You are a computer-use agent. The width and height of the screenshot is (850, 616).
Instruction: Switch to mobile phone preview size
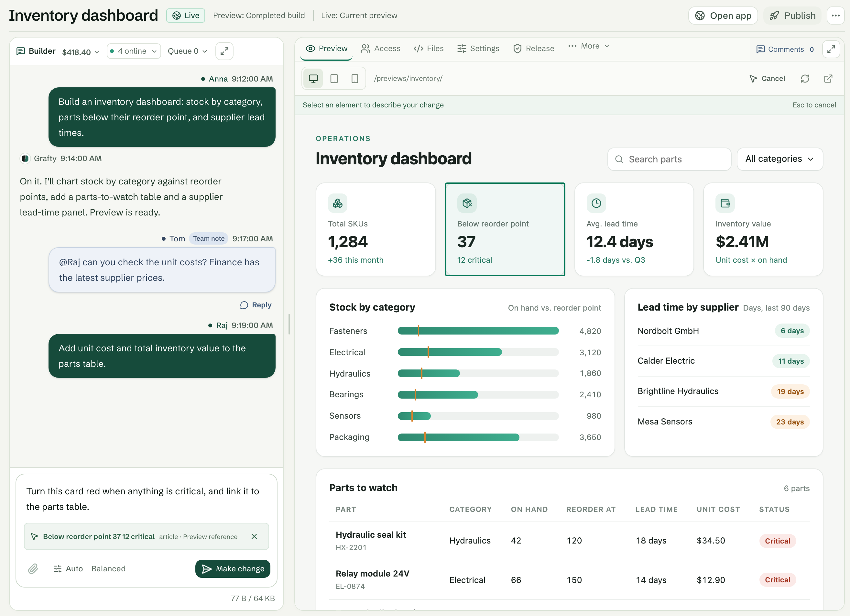click(x=354, y=78)
